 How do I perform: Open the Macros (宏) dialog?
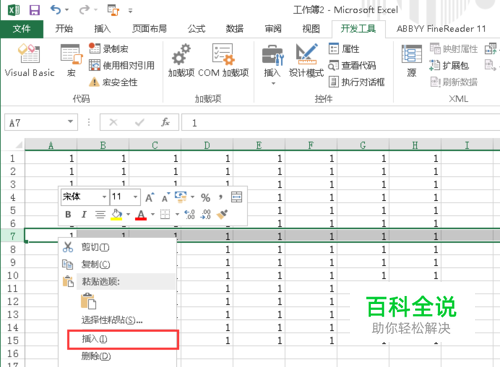71,61
